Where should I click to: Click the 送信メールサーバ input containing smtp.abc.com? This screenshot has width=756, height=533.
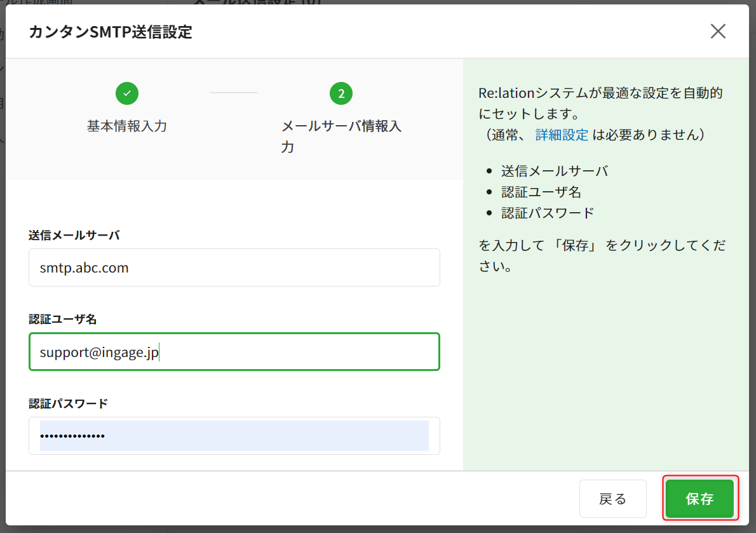pyautogui.click(x=234, y=267)
